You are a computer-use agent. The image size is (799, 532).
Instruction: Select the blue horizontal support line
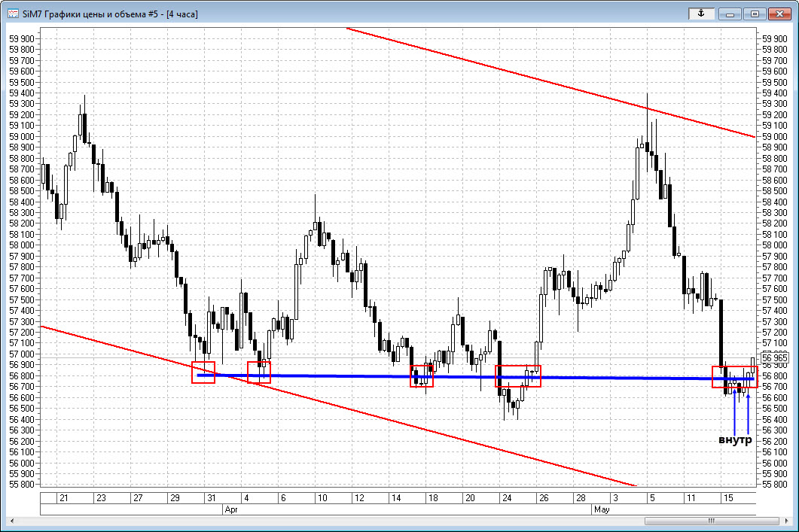339,376
